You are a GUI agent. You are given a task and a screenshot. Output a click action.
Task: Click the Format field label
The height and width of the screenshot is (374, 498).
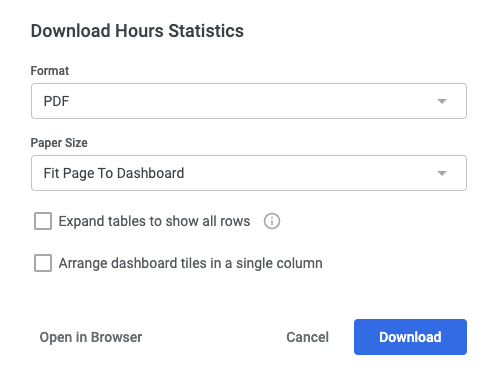click(50, 71)
